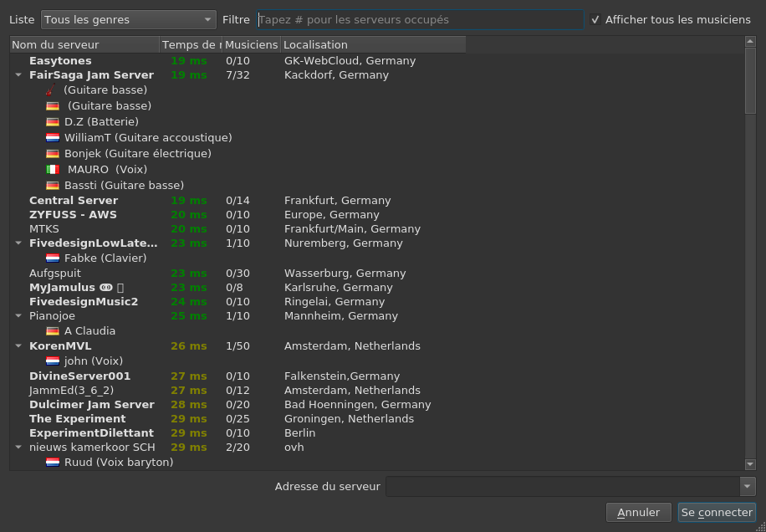766x532 pixels.
Task: Click the Filtre text input field
Action: 420,19
